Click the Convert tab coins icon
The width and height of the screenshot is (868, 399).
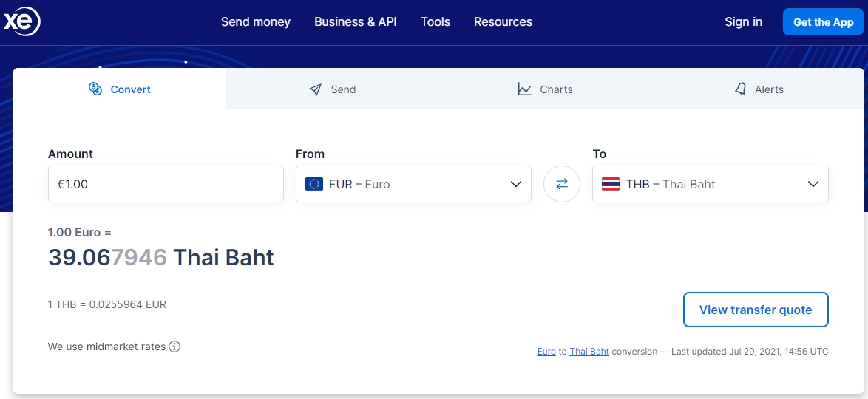(95, 89)
